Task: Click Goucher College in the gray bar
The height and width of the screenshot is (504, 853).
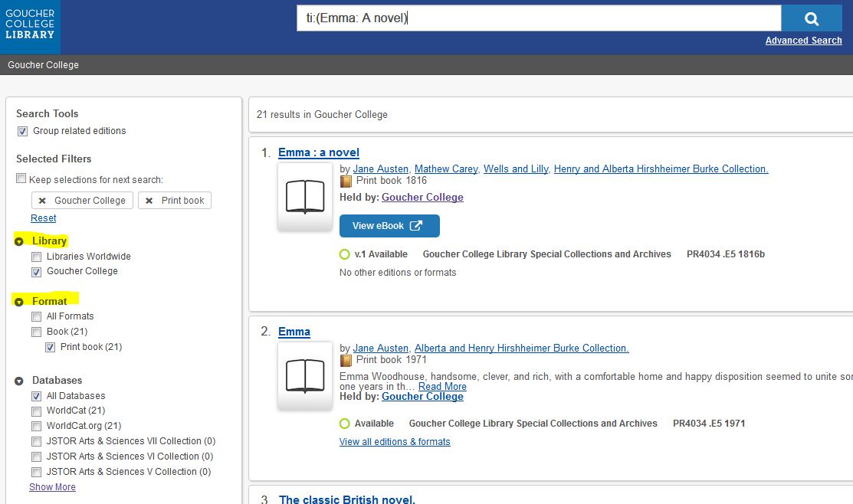Action: pyautogui.click(x=43, y=64)
